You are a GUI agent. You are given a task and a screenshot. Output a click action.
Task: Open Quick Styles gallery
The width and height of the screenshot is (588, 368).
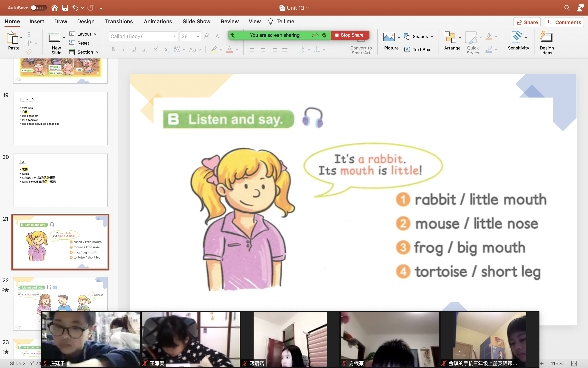473,43
